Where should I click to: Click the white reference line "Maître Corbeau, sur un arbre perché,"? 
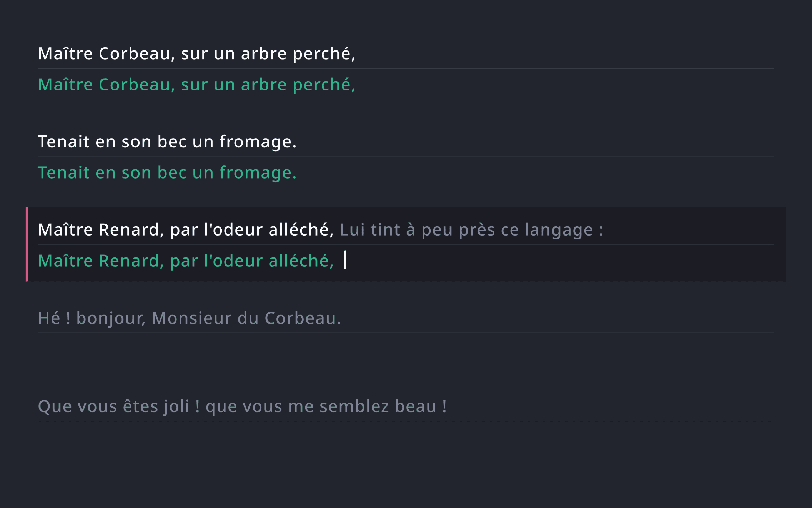pyautogui.click(x=196, y=53)
